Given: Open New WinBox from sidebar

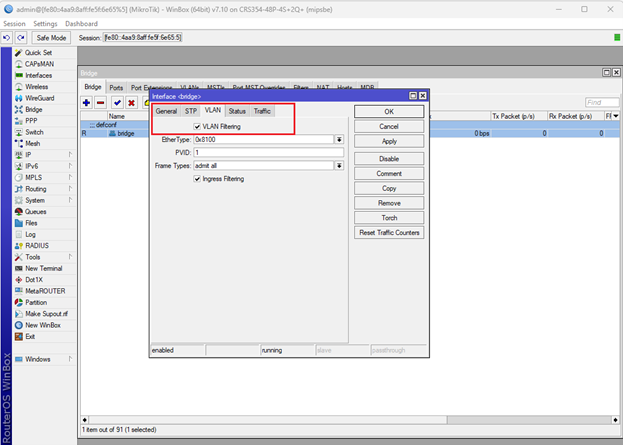Looking at the screenshot, I should 43,325.
